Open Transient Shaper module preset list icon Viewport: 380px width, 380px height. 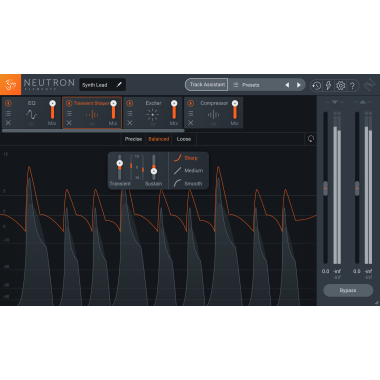(x=69, y=113)
